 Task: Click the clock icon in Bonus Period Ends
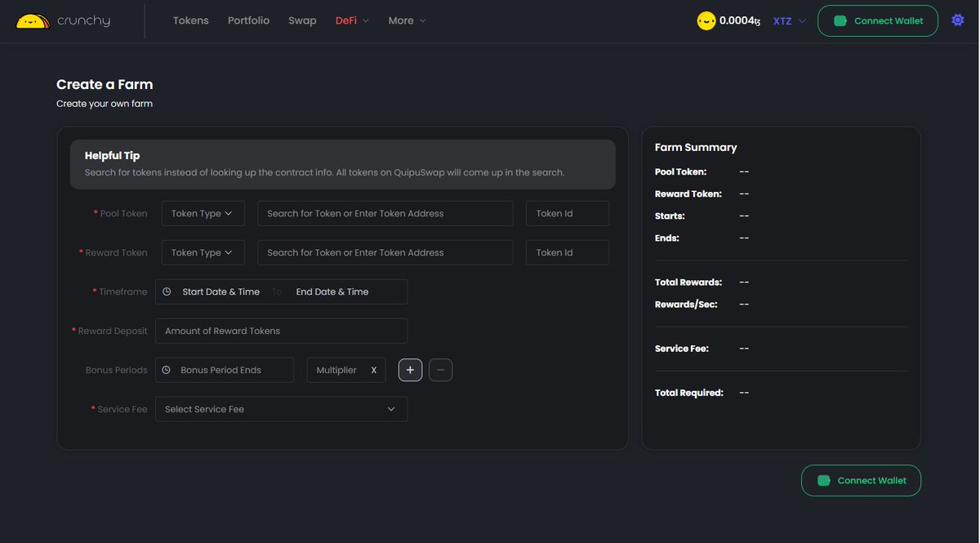tap(167, 369)
